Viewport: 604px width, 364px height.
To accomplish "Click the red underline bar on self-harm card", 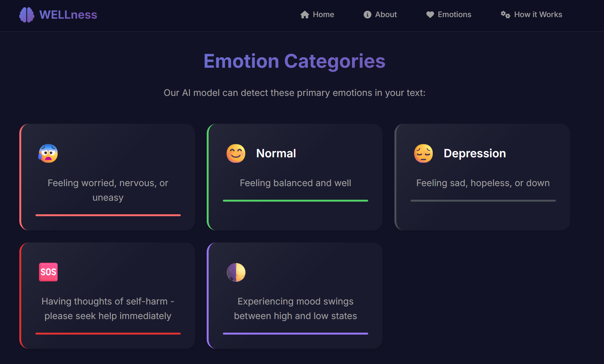I will tap(108, 333).
